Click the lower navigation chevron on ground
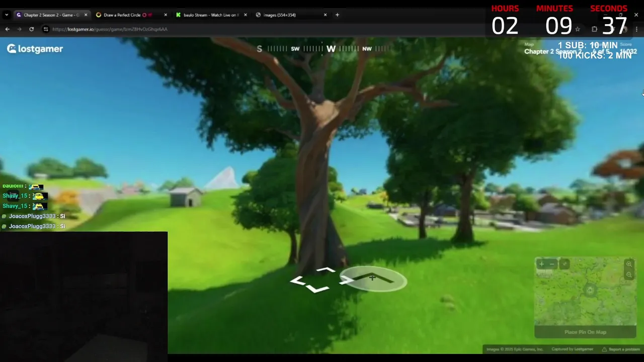The width and height of the screenshot is (644, 362). pyautogui.click(x=317, y=289)
